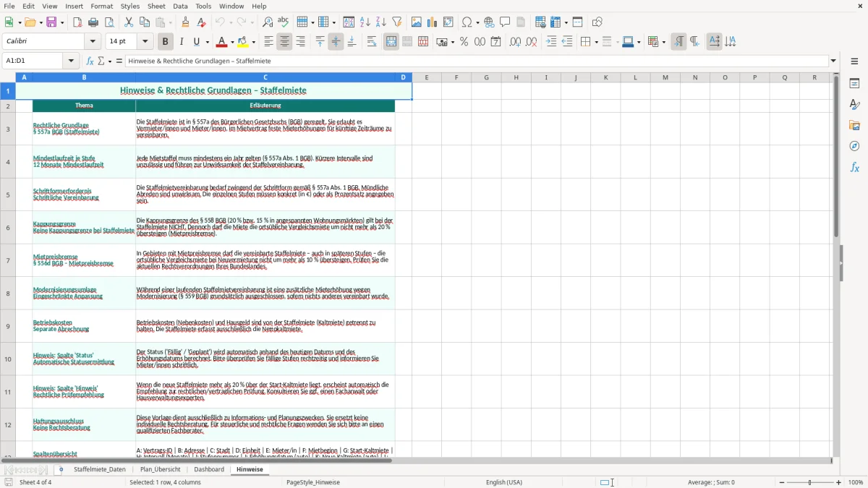Click the AutoFilter funnel icon
The height and width of the screenshot is (488, 868).
click(x=396, y=22)
